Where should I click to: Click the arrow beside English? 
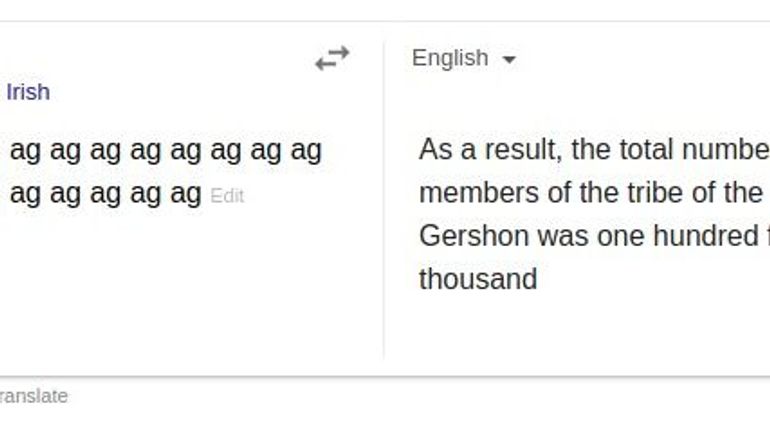(509, 60)
